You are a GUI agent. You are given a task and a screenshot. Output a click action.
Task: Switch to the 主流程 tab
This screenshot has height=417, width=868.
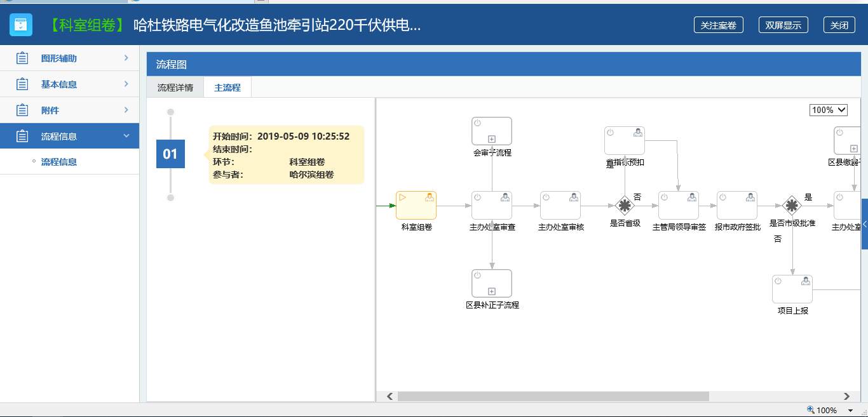pyautogui.click(x=227, y=88)
